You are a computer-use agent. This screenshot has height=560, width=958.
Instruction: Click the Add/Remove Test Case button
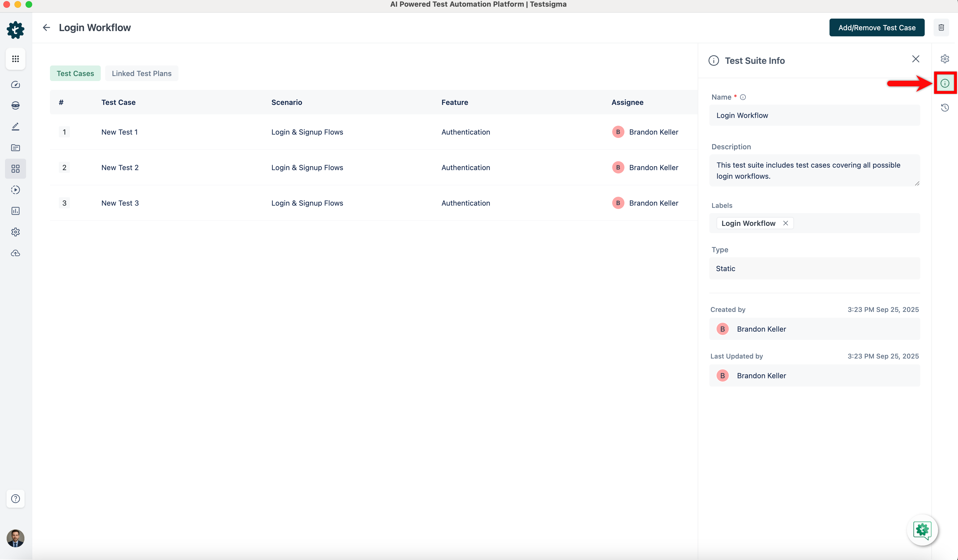[877, 27]
